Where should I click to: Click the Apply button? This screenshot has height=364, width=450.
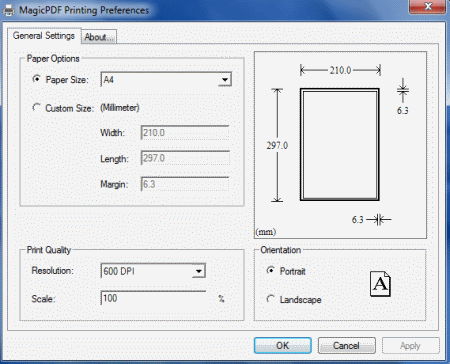(x=411, y=346)
